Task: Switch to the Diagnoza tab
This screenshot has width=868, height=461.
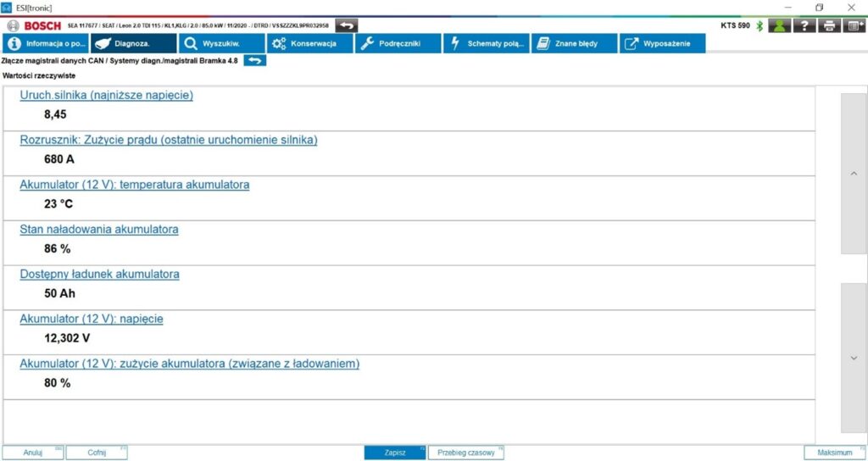Action: 132,43
